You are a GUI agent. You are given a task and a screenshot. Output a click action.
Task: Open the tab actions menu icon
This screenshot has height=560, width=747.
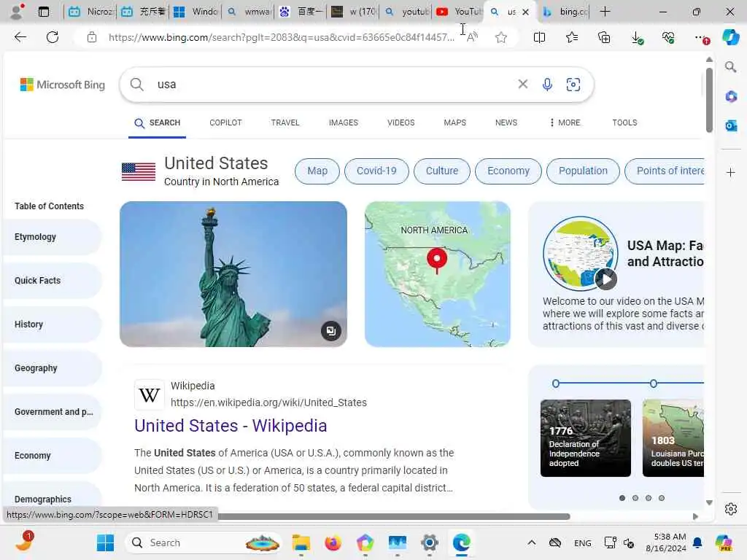point(43,12)
